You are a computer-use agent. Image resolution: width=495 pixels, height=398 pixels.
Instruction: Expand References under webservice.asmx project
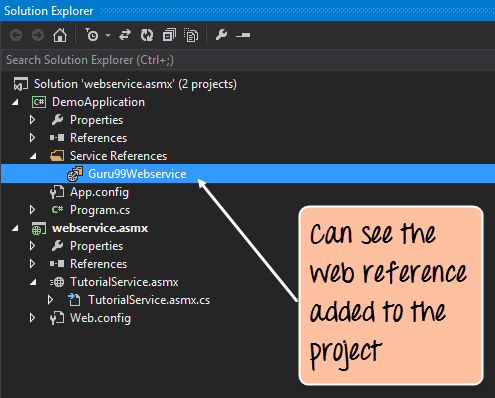pos(32,264)
